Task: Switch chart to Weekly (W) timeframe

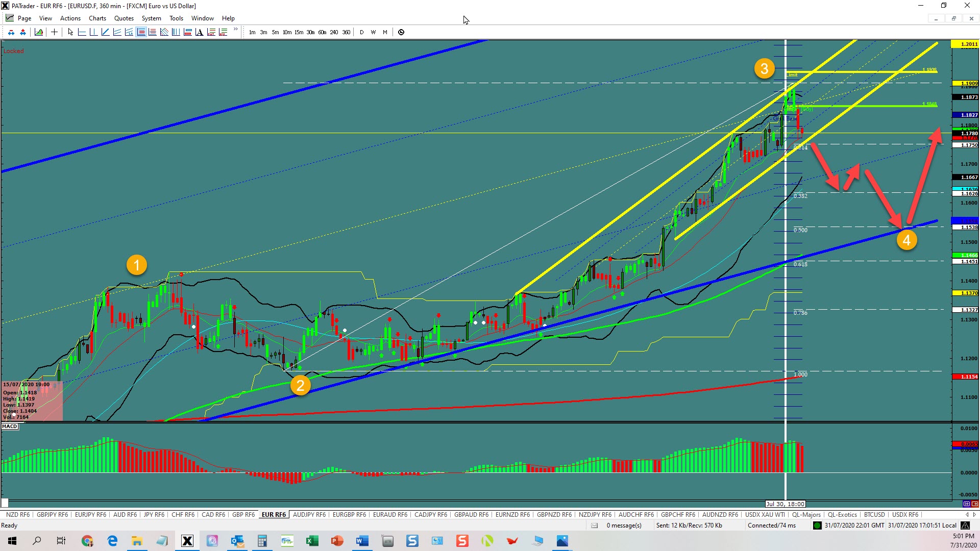Action: 374,32
